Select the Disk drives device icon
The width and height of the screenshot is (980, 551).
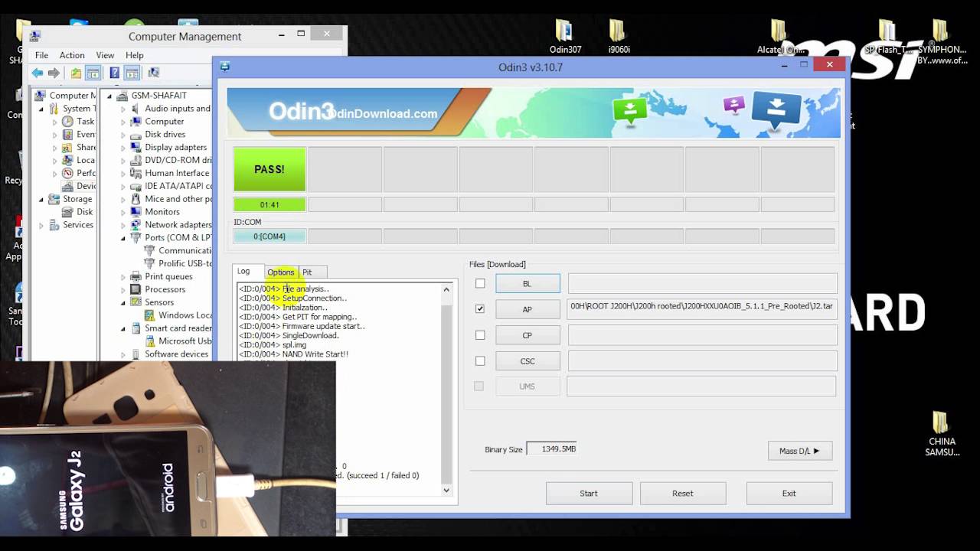click(136, 135)
